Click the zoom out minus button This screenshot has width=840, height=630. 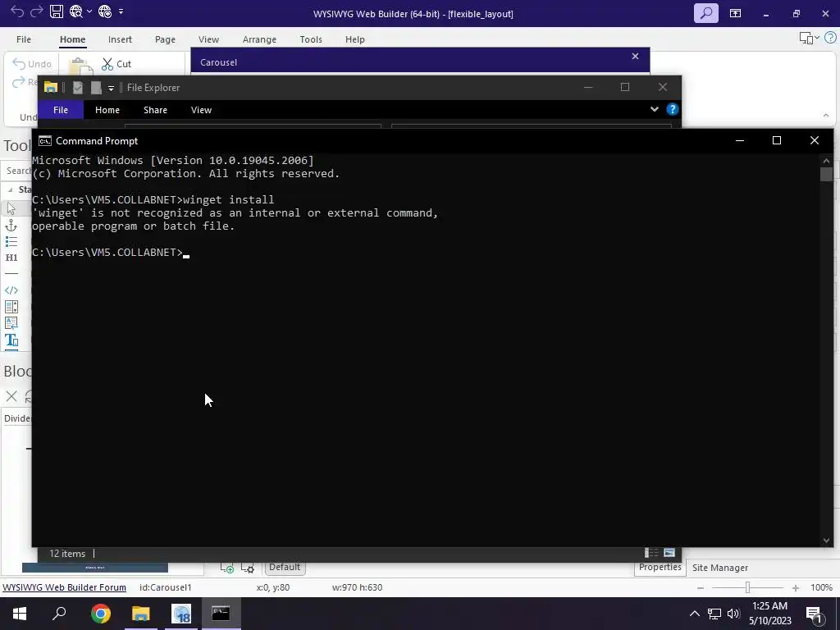[701, 587]
